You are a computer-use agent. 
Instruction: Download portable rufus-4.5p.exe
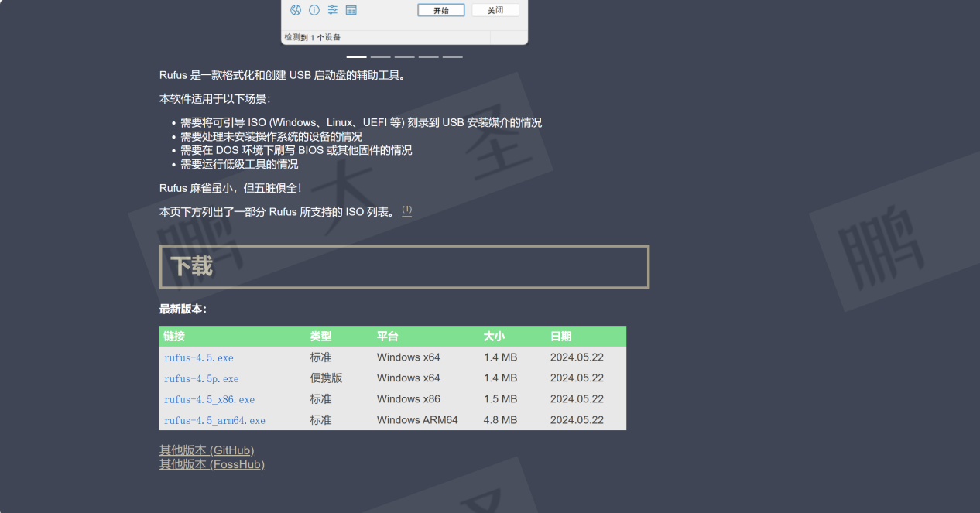[x=201, y=379]
